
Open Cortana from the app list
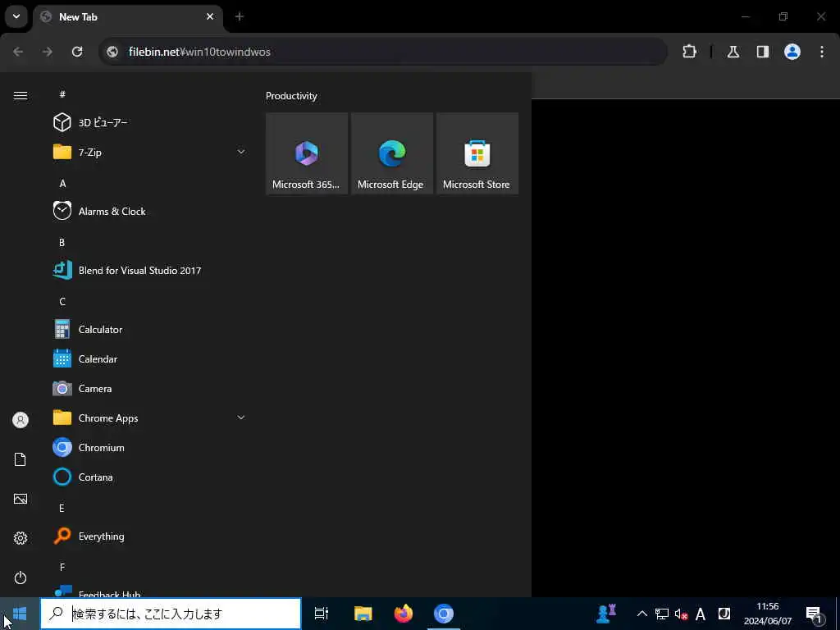(x=149, y=477)
